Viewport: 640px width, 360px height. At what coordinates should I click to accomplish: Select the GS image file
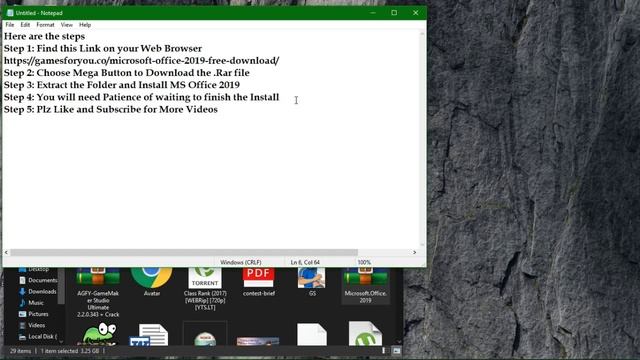[x=312, y=282]
